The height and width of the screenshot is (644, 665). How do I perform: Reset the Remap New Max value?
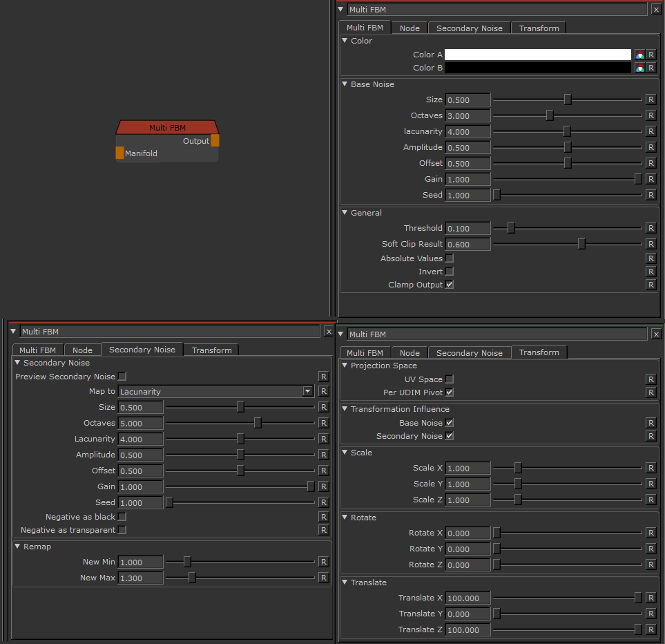pos(323,578)
